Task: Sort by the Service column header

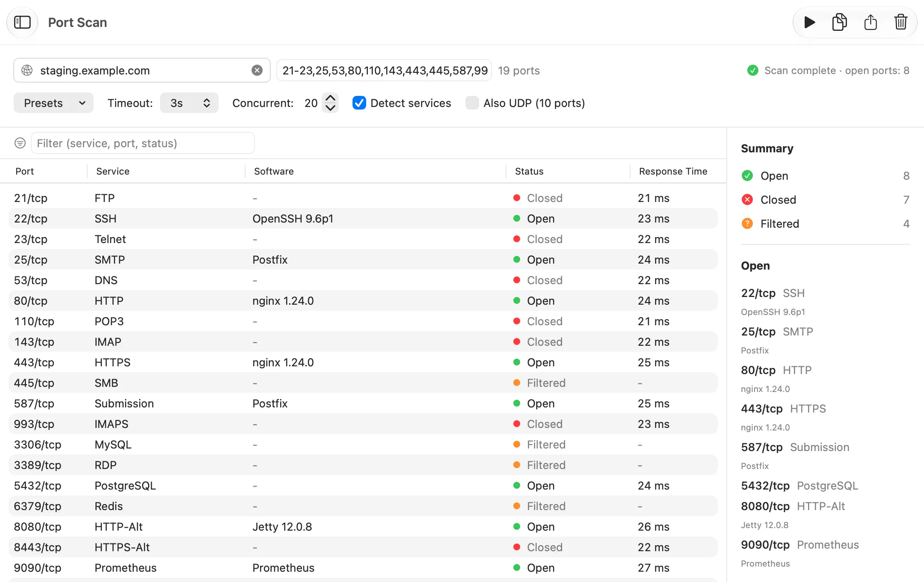Action: click(113, 171)
